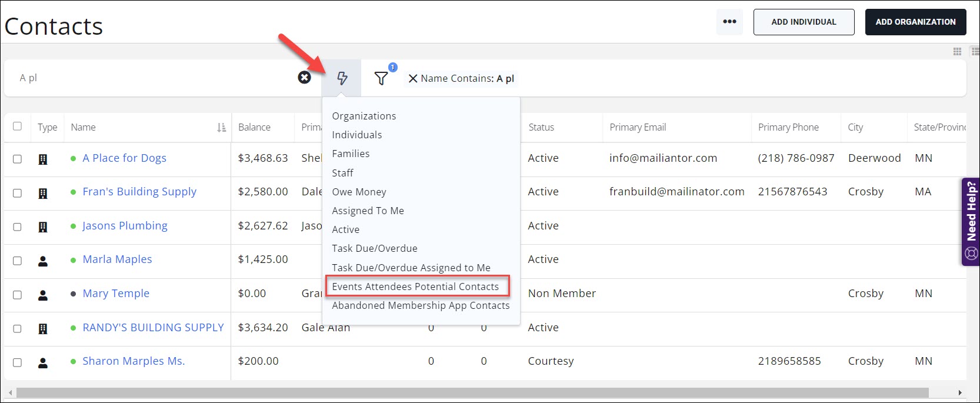This screenshot has height=403, width=980.
Task: Select the Marla Maples row checkbox
Action: [x=18, y=261]
